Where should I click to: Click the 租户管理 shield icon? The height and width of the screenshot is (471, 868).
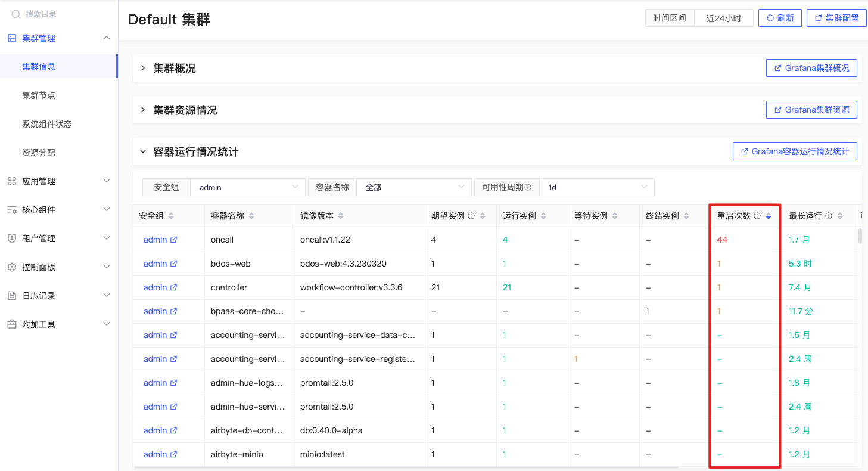point(12,238)
